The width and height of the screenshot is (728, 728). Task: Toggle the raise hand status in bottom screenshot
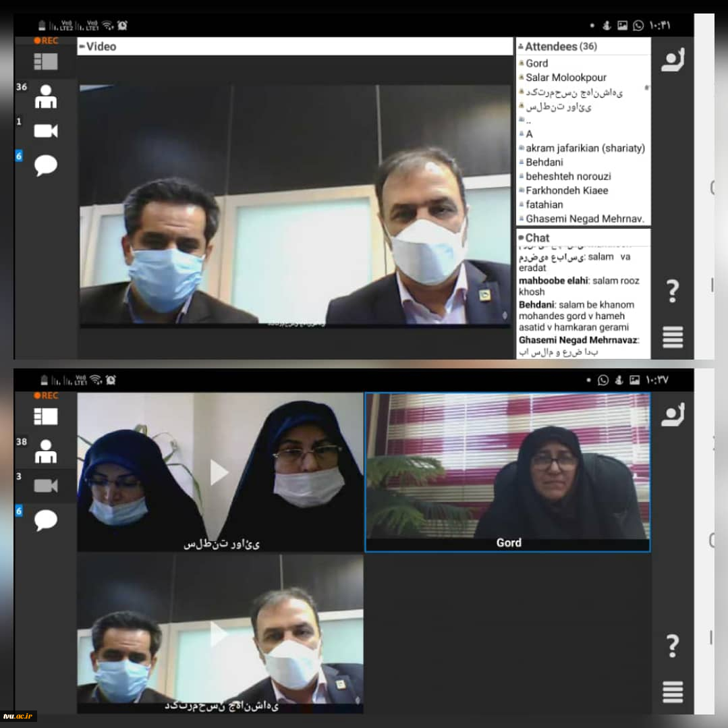tap(673, 415)
